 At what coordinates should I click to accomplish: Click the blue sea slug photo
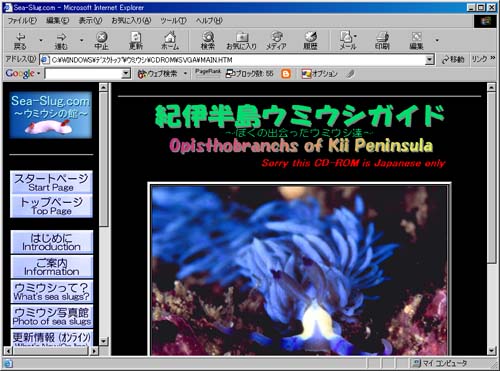pyautogui.click(x=299, y=269)
